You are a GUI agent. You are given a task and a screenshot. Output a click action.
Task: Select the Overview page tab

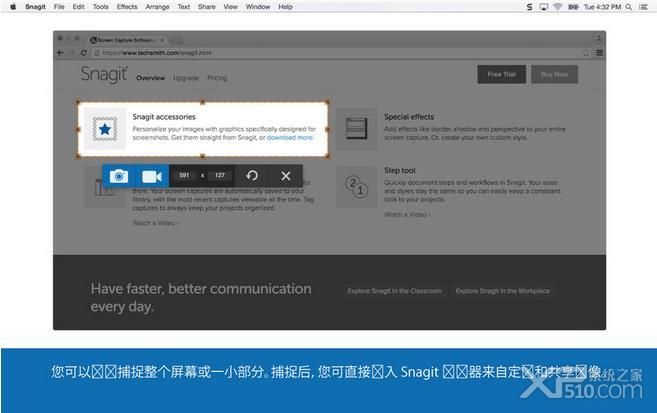tap(150, 78)
